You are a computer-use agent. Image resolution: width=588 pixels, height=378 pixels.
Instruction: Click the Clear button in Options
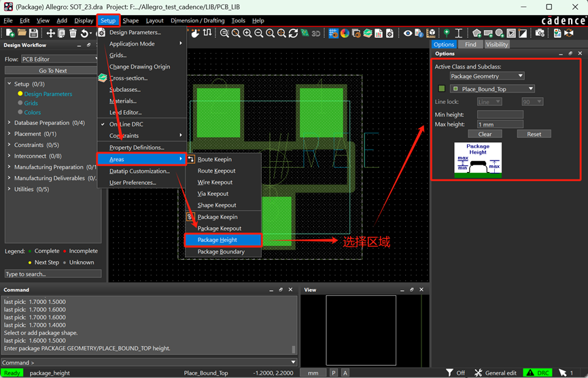click(485, 134)
